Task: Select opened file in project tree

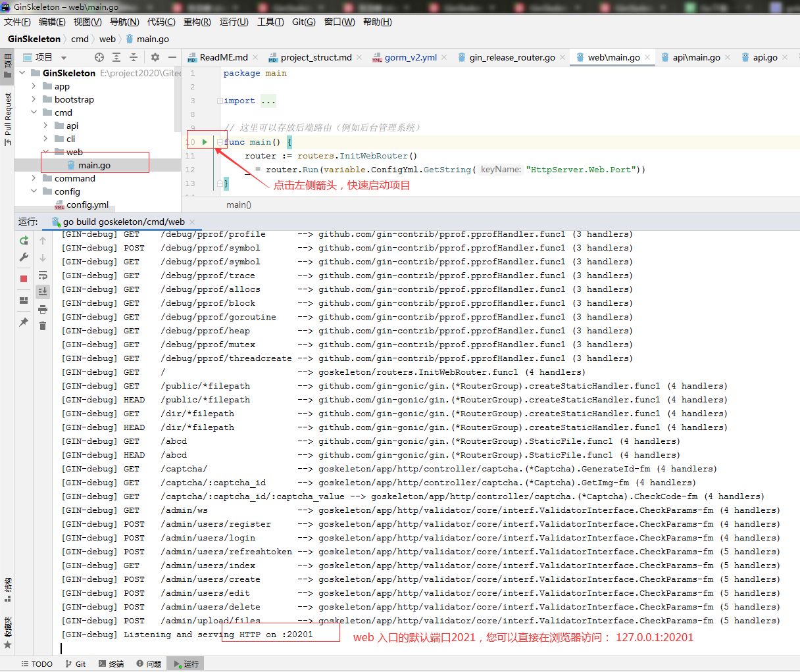Action: point(99,57)
